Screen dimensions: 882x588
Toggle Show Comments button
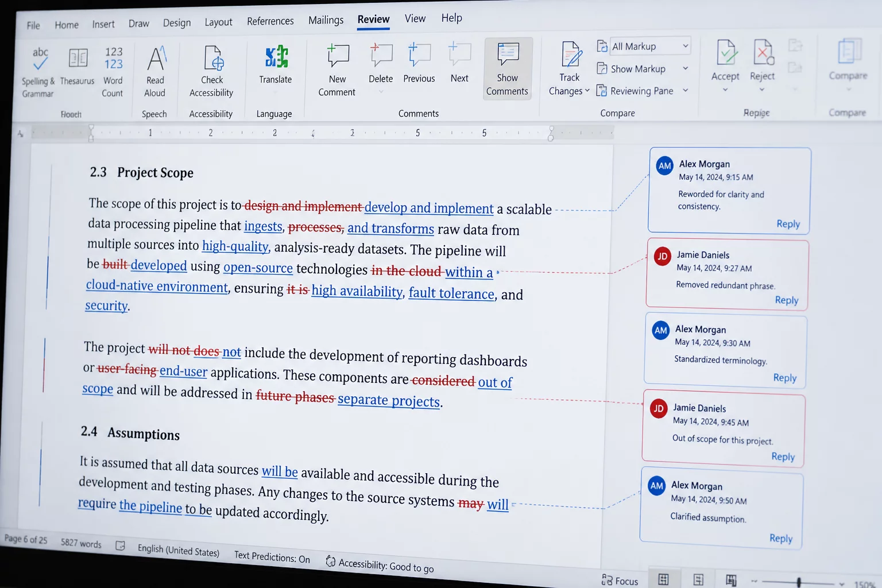pos(508,68)
